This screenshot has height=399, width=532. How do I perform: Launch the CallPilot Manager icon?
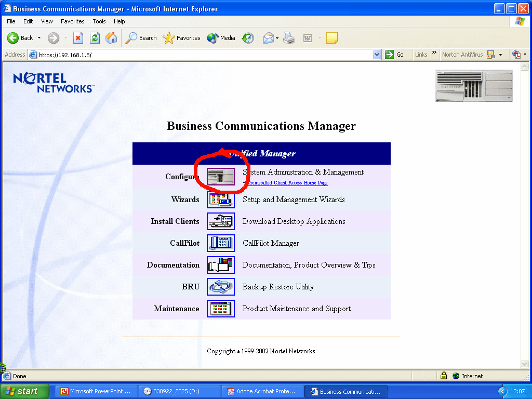[x=220, y=243]
